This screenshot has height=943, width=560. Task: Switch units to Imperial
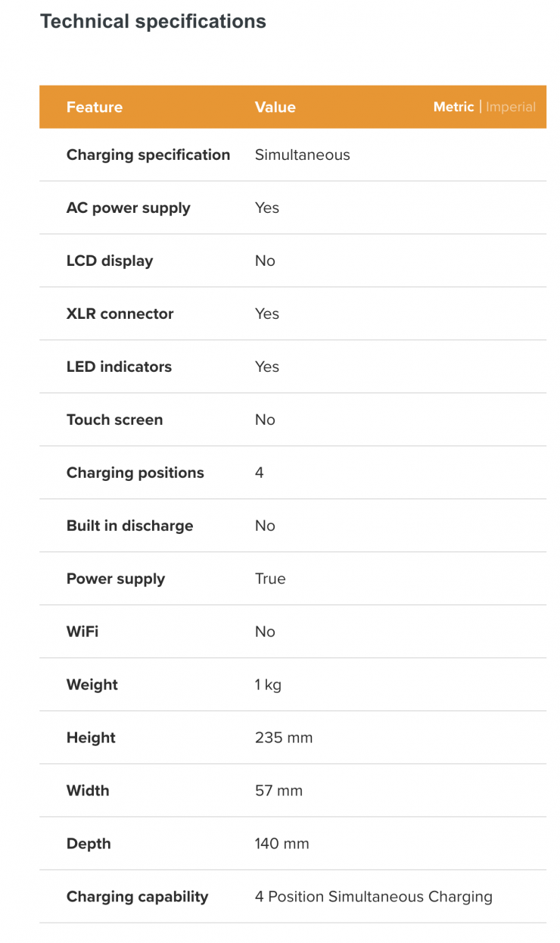[511, 107]
